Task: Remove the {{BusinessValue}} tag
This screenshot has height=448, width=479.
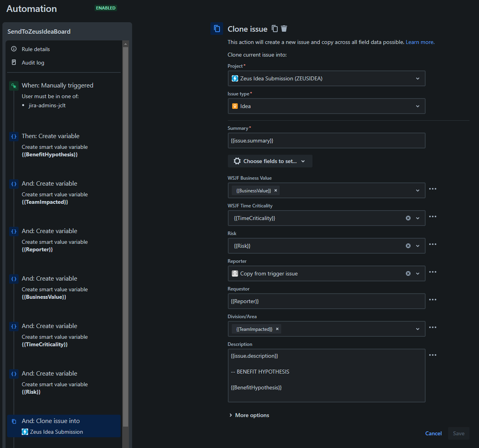Action: [x=276, y=190]
